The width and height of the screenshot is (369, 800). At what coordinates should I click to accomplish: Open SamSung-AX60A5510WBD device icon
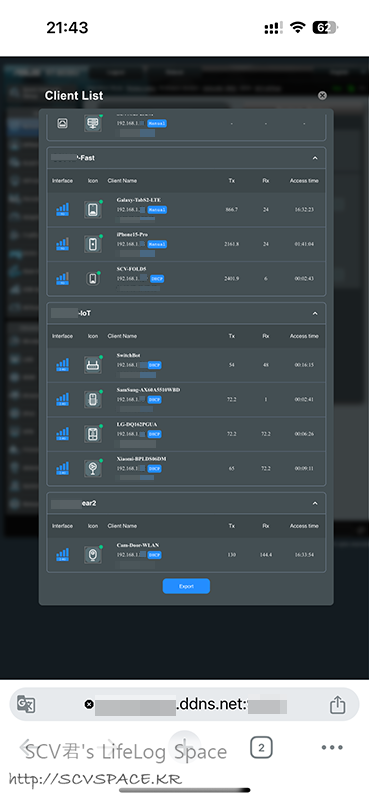[93, 399]
